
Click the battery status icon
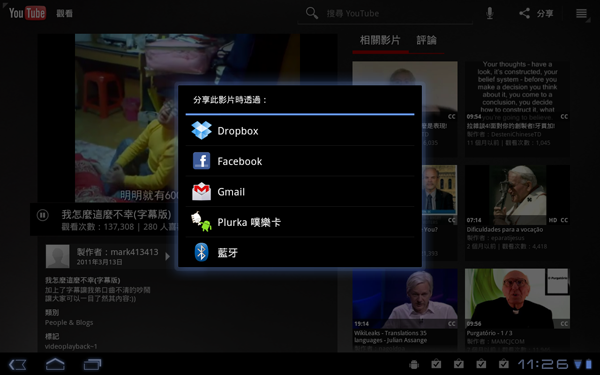[589, 364]
